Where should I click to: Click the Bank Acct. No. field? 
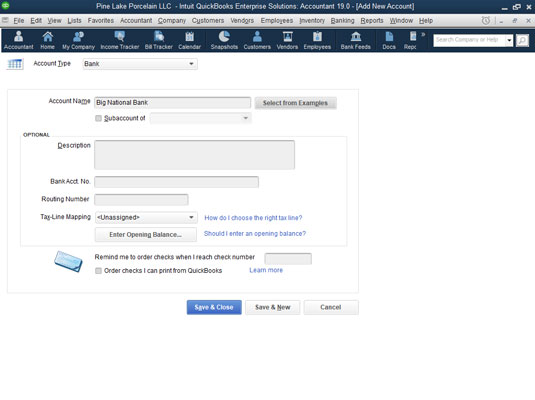[176, 182]
